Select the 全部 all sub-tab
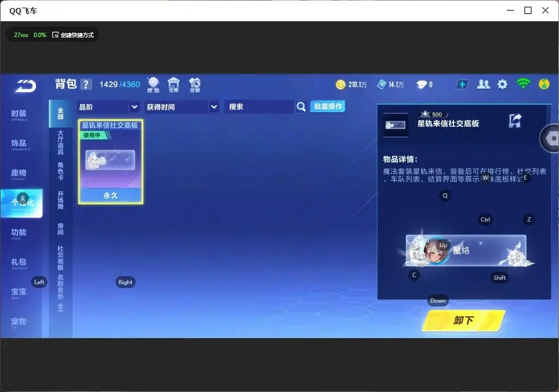This screenshot has width=559, height=392. [x=60, y=114]
